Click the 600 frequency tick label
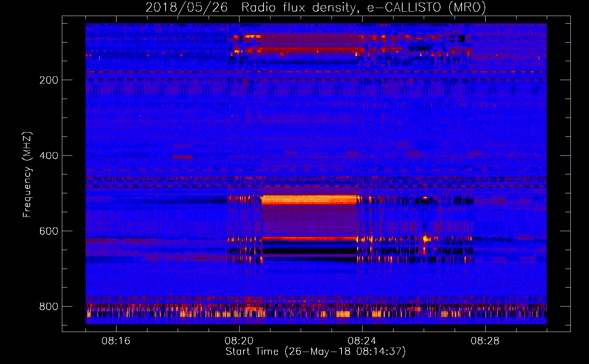The height and width of the screenshot is (364, 589). 49,232
